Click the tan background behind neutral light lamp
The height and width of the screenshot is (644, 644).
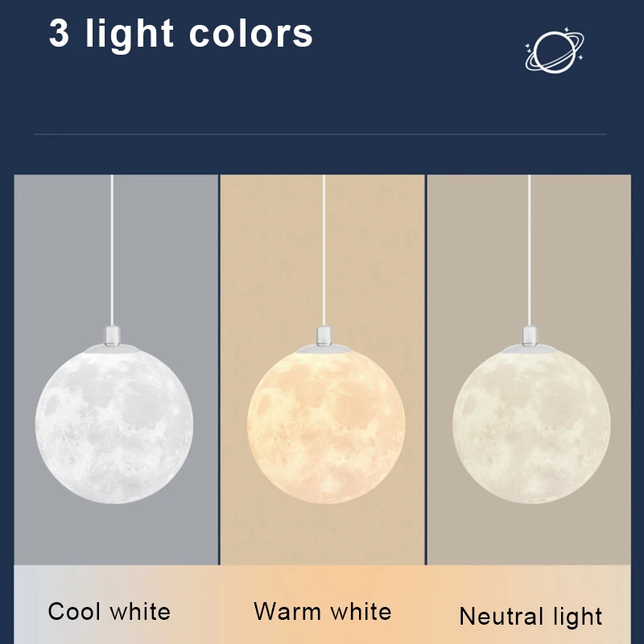point(467,242)
